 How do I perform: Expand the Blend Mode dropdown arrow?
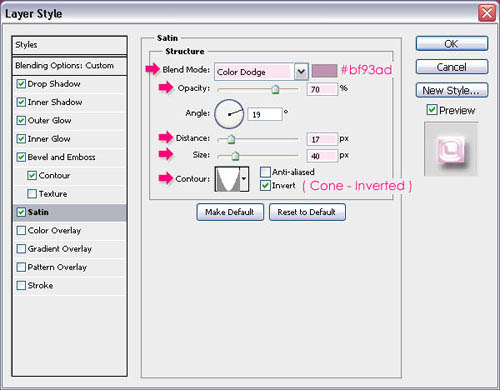coord(301,72)
